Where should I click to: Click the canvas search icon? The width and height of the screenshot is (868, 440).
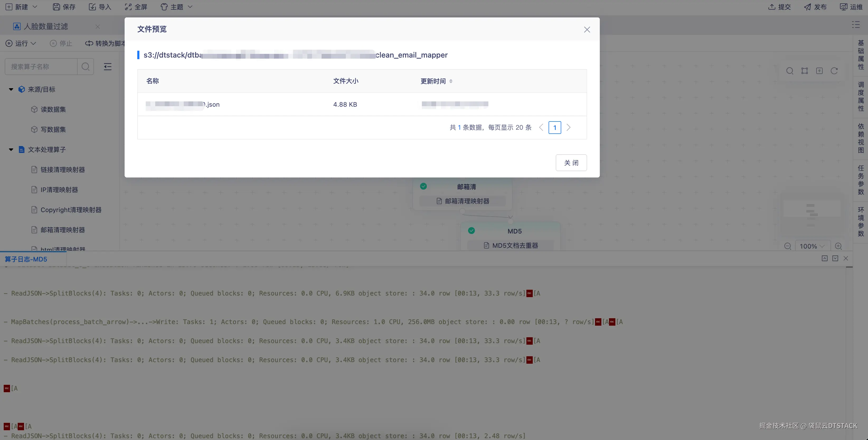click(790, 71)
